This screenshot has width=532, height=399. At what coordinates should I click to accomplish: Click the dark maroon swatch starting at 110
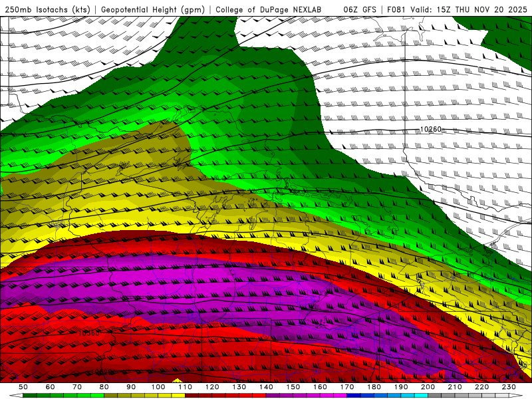point(192,396)
